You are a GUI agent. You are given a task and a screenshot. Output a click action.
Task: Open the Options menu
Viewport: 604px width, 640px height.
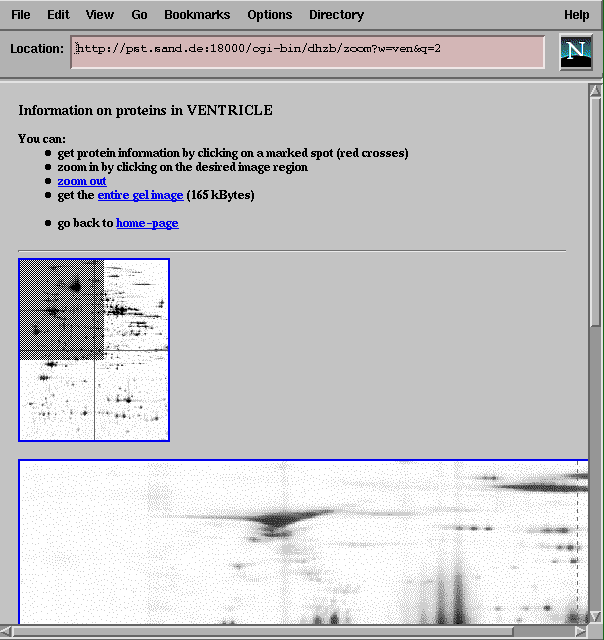(x=270, y=15)
